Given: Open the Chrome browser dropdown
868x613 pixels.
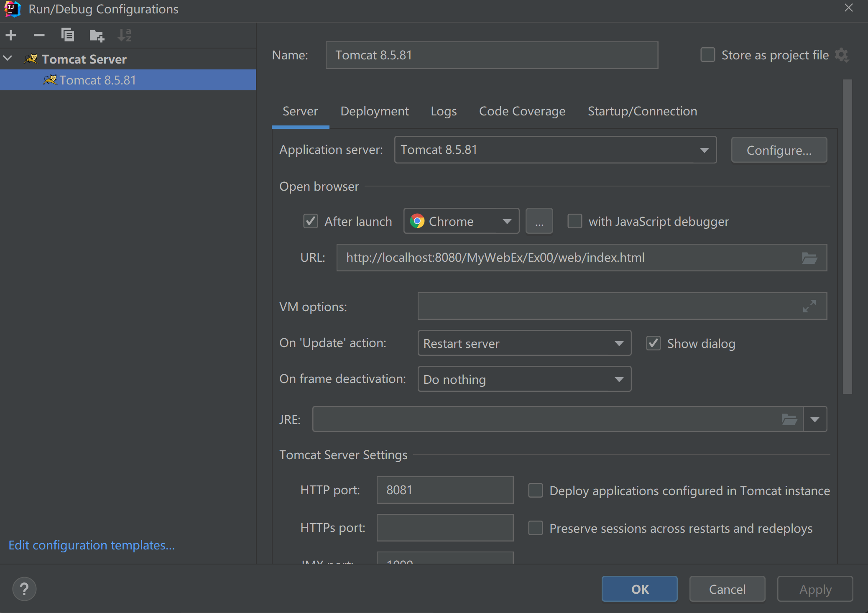Looking at the screenshot, I should point(507,221).
